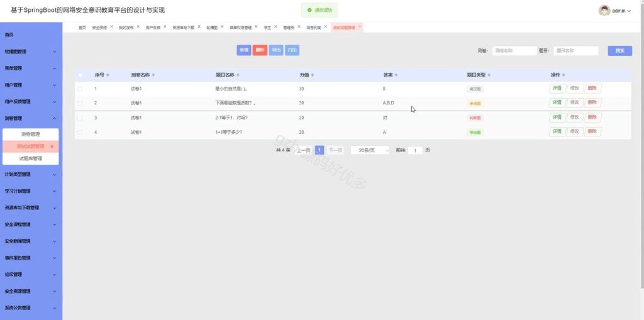Click the 搜索 search button

tap(619, 50)
